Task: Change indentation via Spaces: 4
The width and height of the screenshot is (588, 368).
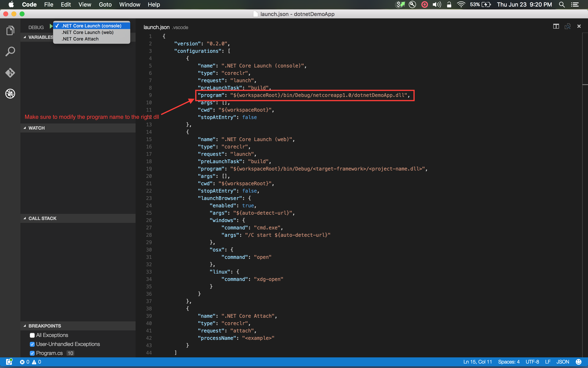Action: click(x=509, y=362)
